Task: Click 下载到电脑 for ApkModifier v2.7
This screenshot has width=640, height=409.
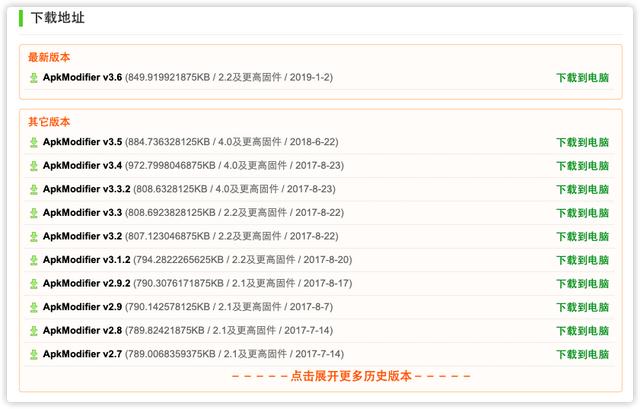Action: coord(582,354)
